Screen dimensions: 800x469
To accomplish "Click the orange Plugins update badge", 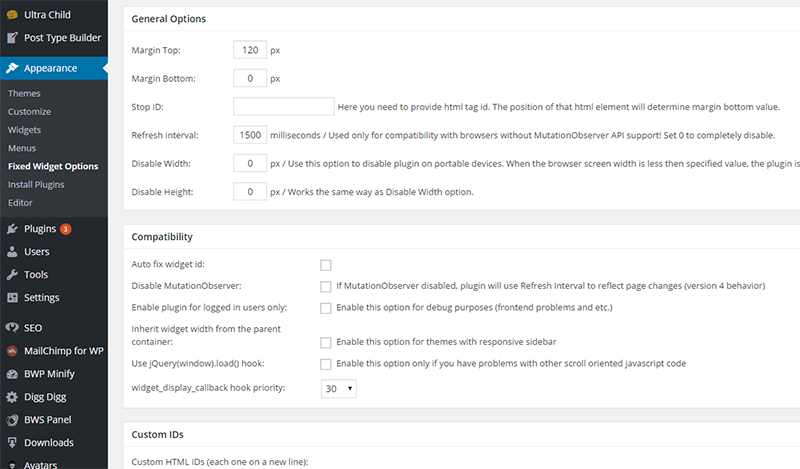I will point(65,229).
